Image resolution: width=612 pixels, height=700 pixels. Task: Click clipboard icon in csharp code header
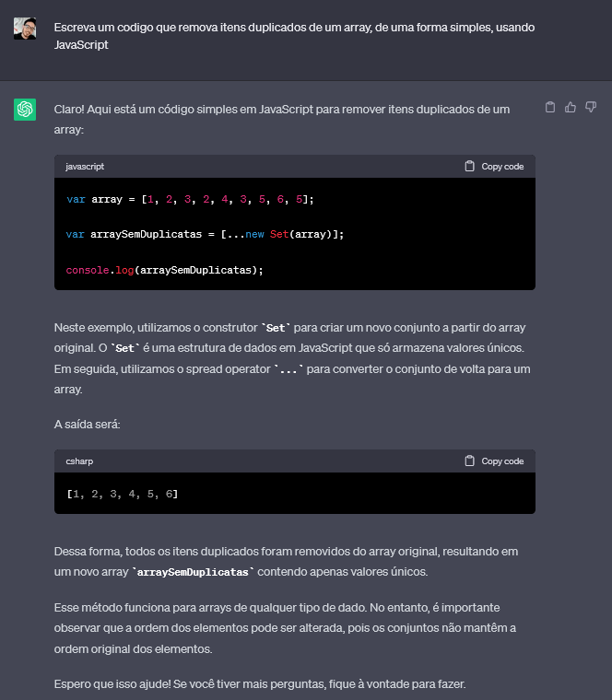click(470, 461)
